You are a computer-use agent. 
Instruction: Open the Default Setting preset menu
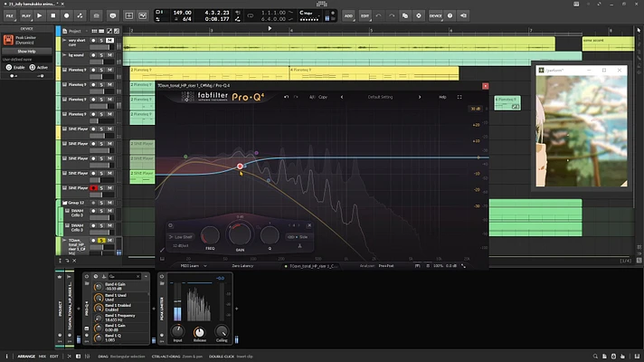click(380, 97)
